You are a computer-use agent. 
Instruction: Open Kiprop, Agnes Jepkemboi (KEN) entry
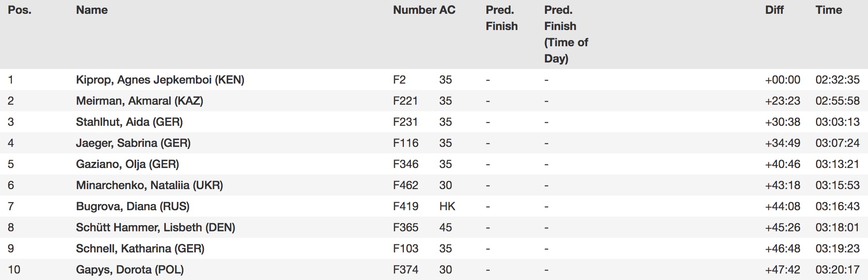click(x=160, y=80)
